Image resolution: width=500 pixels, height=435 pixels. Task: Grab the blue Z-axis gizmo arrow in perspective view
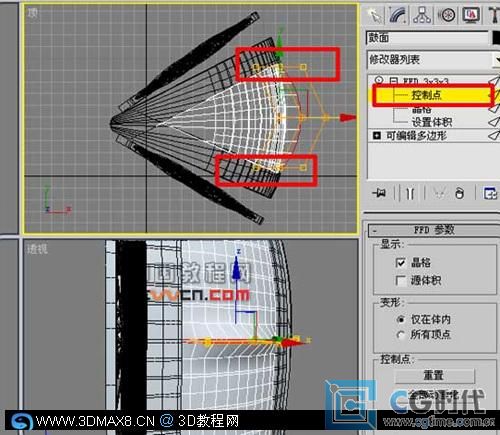tap(237, 267)
